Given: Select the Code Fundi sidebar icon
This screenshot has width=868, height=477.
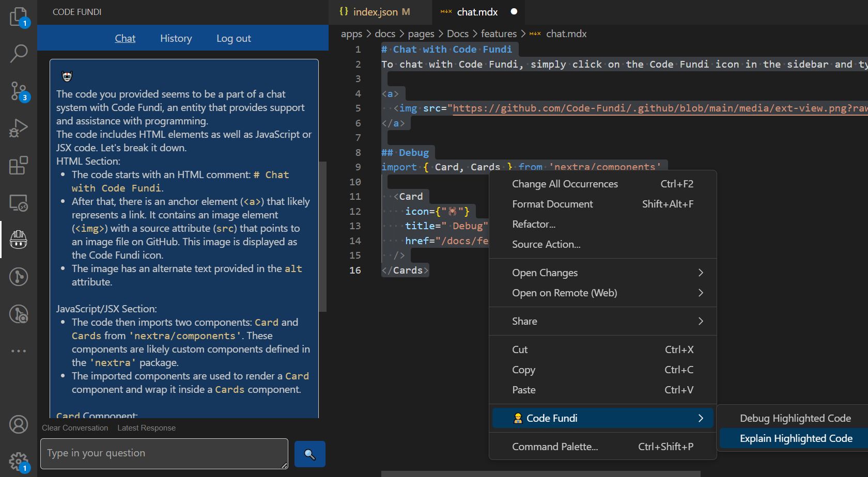Looking at the screenshot, I should (x=19, y=240).
